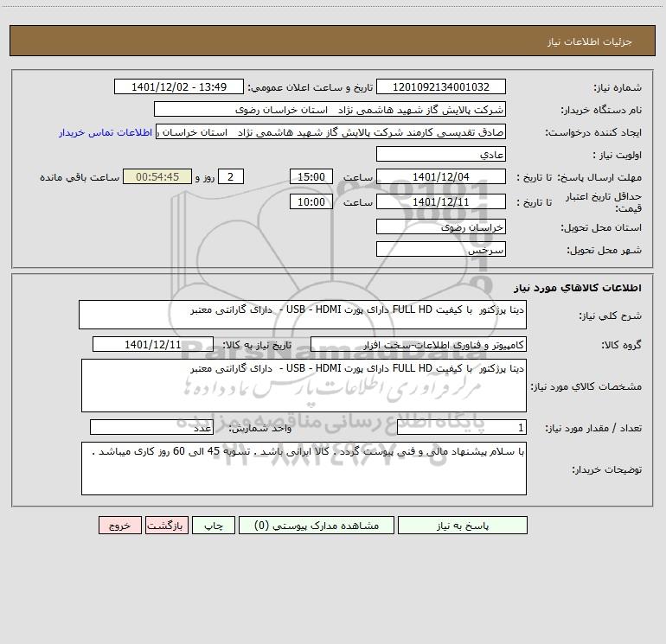Image resolution: width=666 pixels, height=644 pixels.
Task: Open مشاهده مدارک پیوستی (0) attachments
Action: pyautogui.click(x=317, y=525)
